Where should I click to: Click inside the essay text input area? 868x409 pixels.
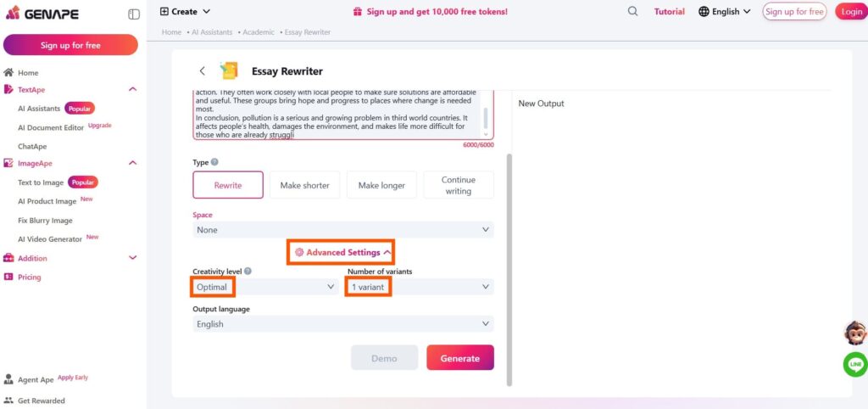click(337, 114)
